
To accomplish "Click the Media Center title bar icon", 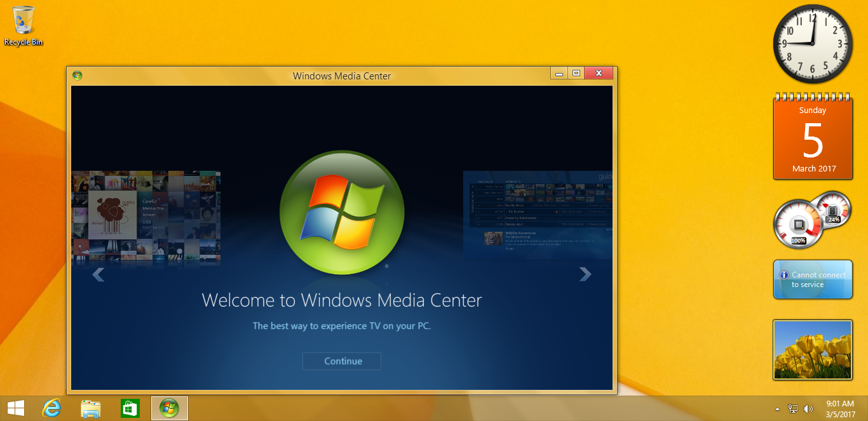I will click(x=78, y=76).
